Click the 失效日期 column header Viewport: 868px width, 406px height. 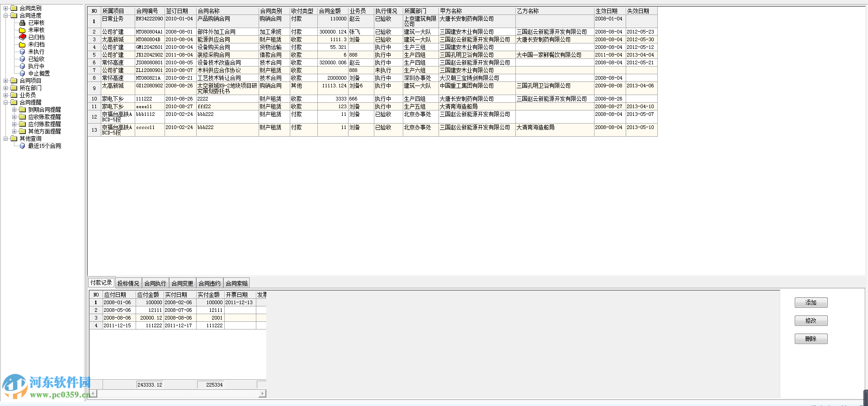[641, 11]
